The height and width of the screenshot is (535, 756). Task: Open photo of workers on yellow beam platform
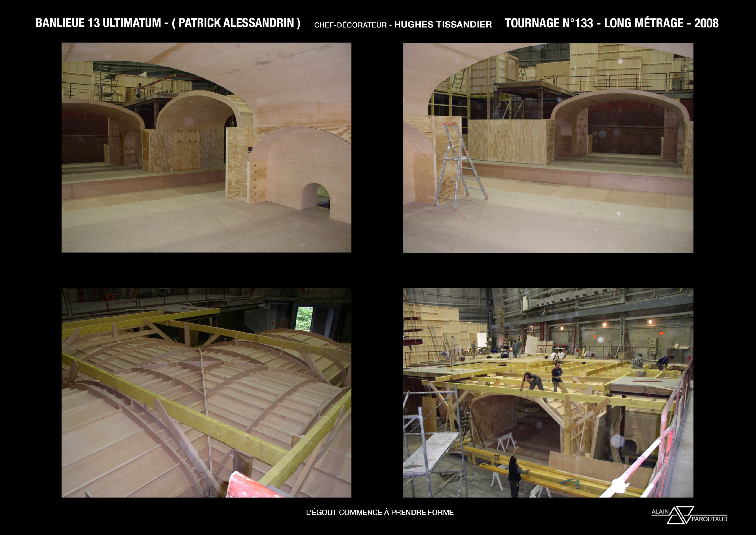pos(548,393)
